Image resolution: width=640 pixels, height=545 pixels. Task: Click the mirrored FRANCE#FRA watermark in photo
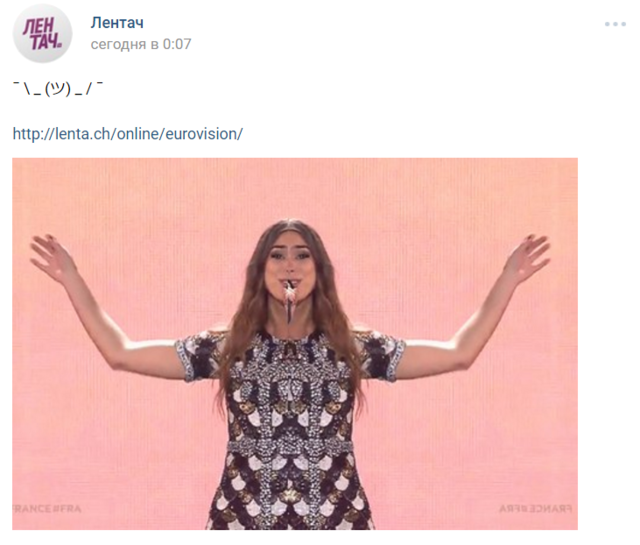(x=536, y=509)
